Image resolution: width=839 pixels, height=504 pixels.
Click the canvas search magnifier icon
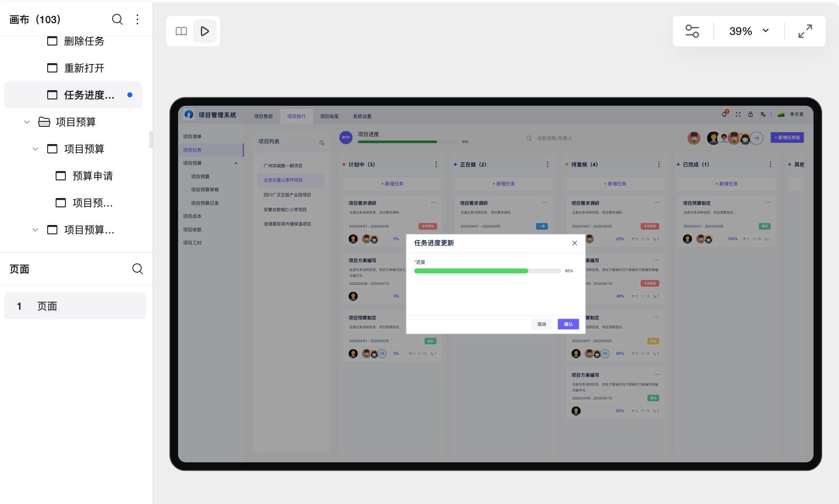(117, 19)
